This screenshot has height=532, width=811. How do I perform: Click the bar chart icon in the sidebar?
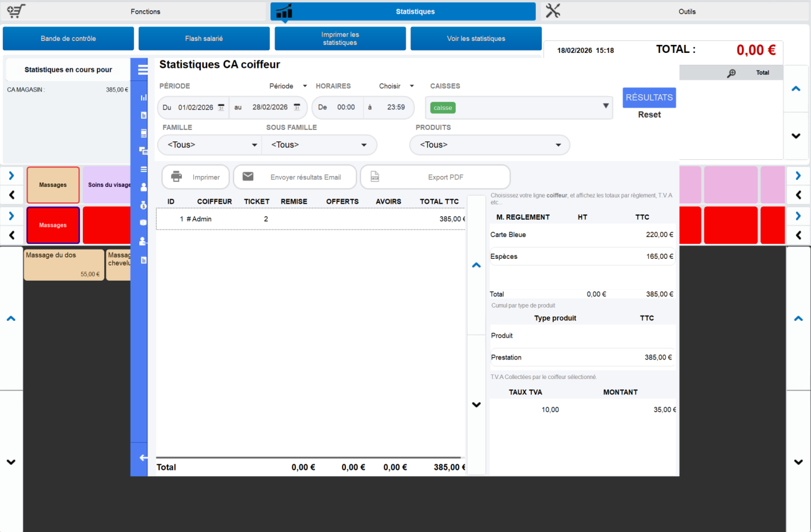(143, 98)
